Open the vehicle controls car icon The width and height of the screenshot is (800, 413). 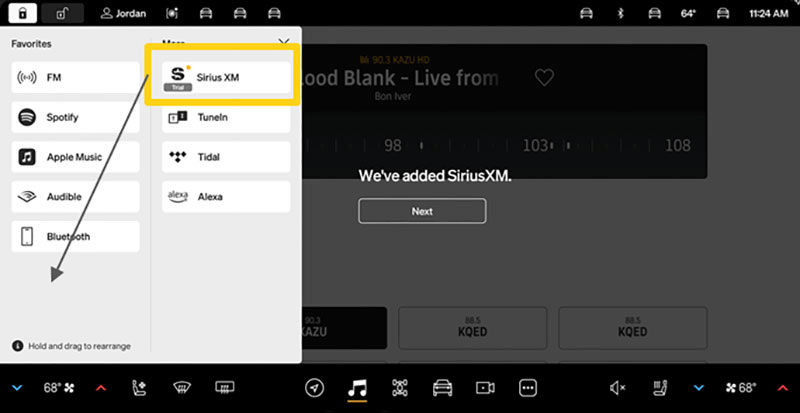coord(442,387)
